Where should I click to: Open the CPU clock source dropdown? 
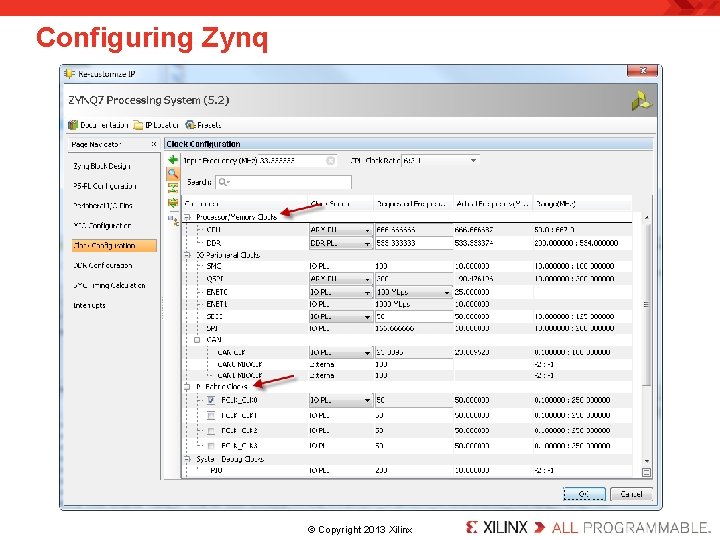(340, 230)
